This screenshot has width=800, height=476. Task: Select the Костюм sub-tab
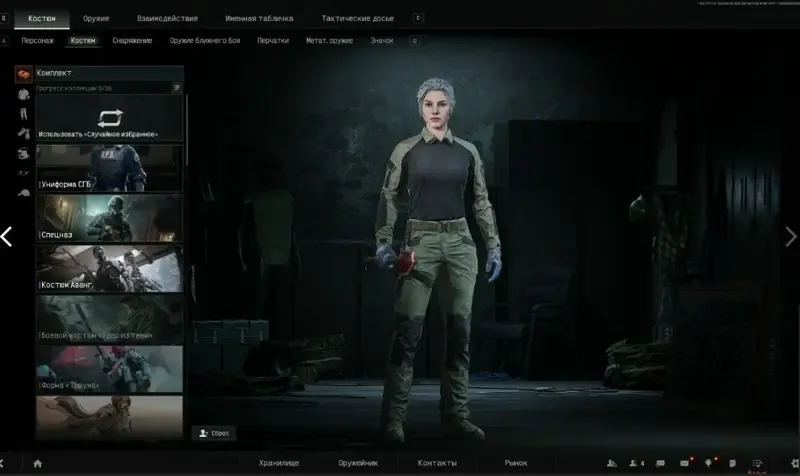click(x=83, y=40)
